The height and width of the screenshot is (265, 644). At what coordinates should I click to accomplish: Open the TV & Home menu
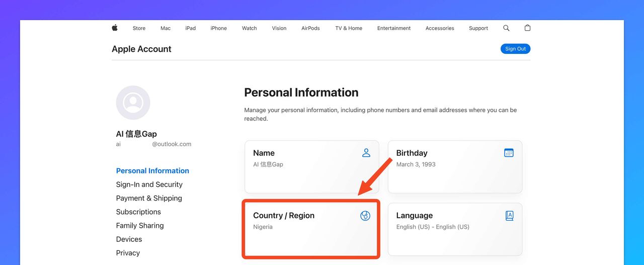pos(349,28)
